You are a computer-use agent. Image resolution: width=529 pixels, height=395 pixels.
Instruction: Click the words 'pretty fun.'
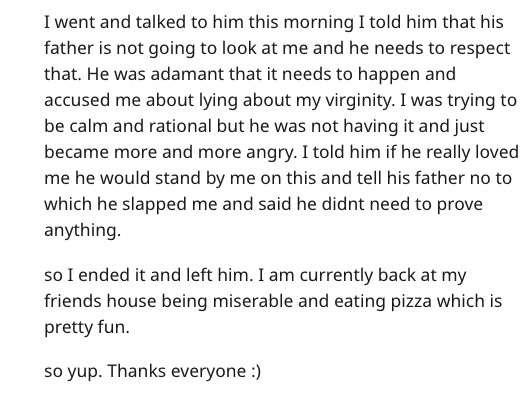87,327
